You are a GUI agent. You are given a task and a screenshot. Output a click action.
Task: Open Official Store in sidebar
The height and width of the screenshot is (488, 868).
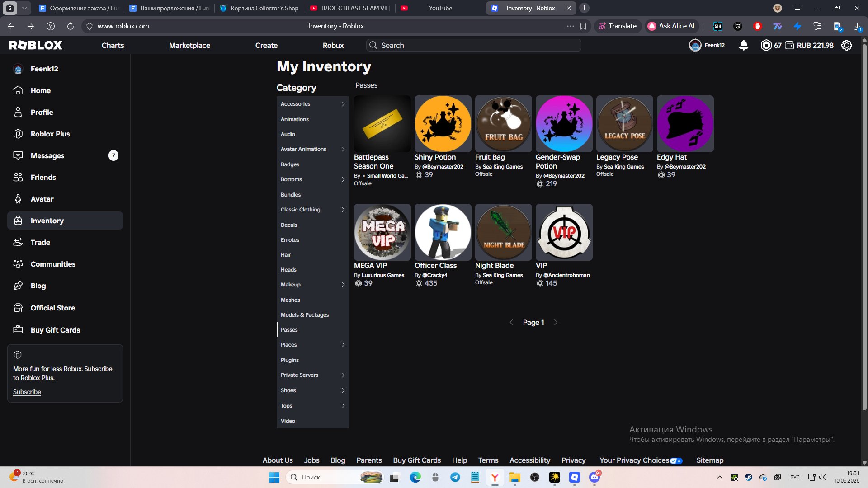(x=65, y=308)
